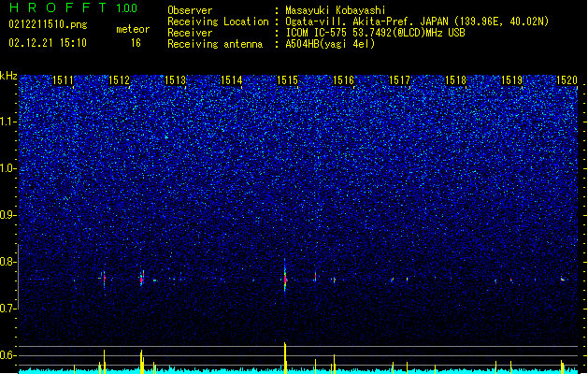
Task: Click the 1512 time axis marker
Action: point(119,80)
